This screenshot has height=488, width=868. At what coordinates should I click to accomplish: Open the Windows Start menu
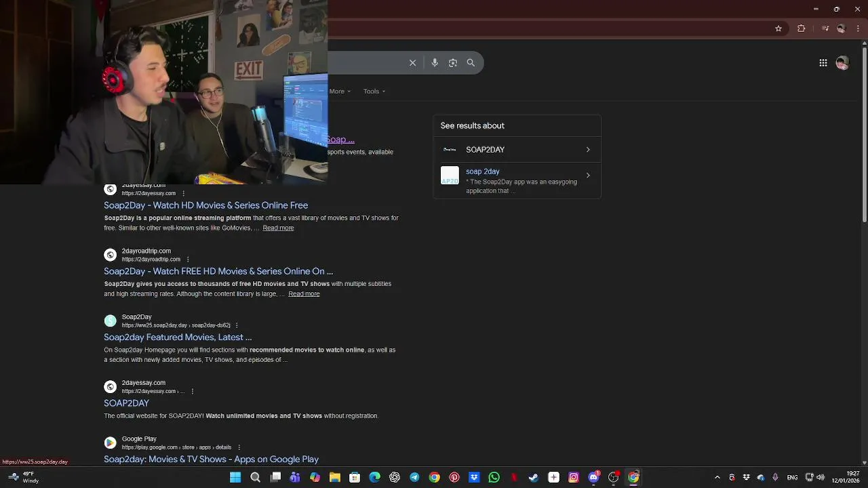[x=235, y=477]
